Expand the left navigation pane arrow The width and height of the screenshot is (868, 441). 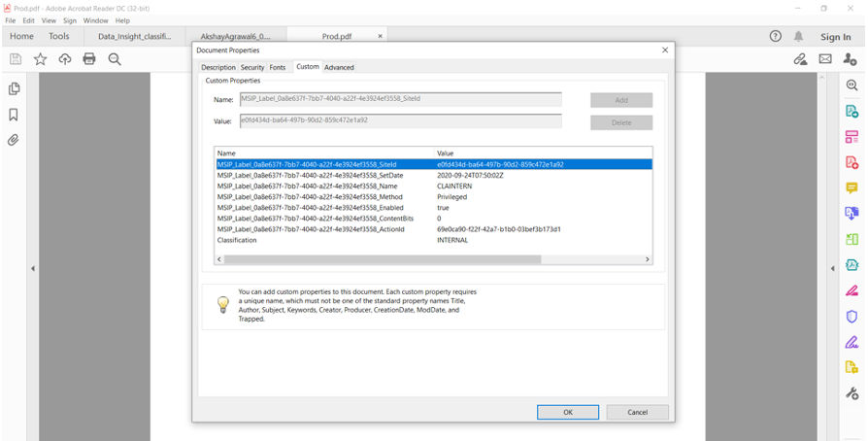click(x=33, y=269)
